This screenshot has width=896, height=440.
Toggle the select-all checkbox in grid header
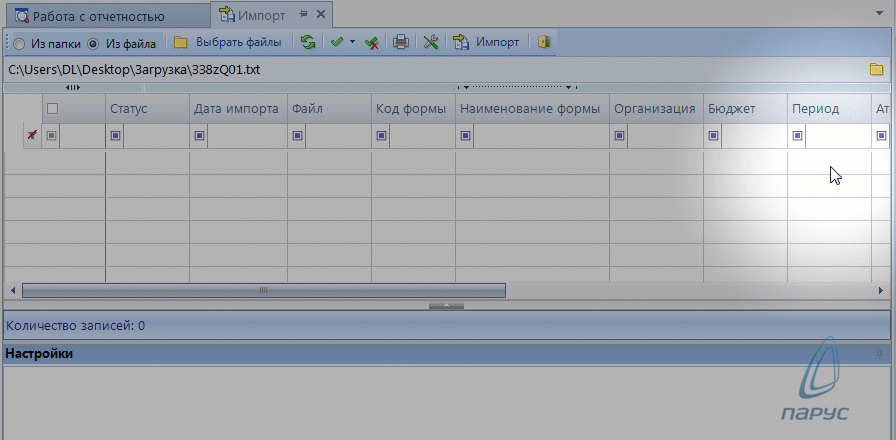(x=52, y=109)
